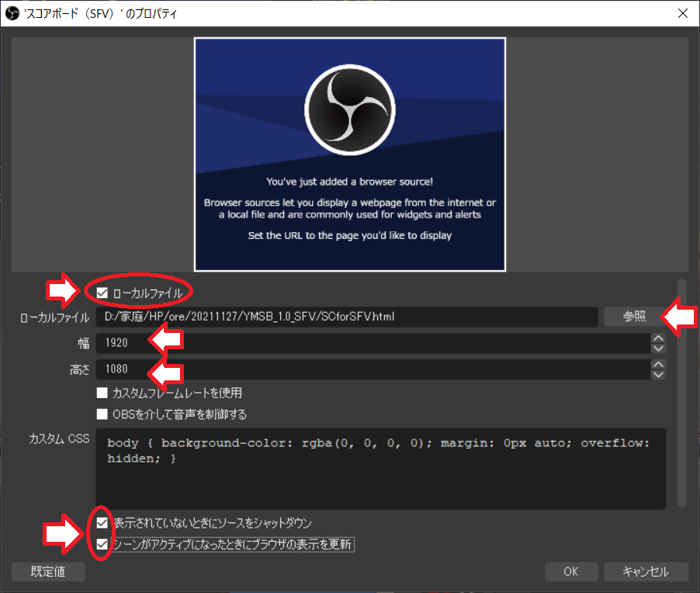Viewport: 700px width, 593px height.
Task: Close the properties dialog window
Action: coord(683,13)
